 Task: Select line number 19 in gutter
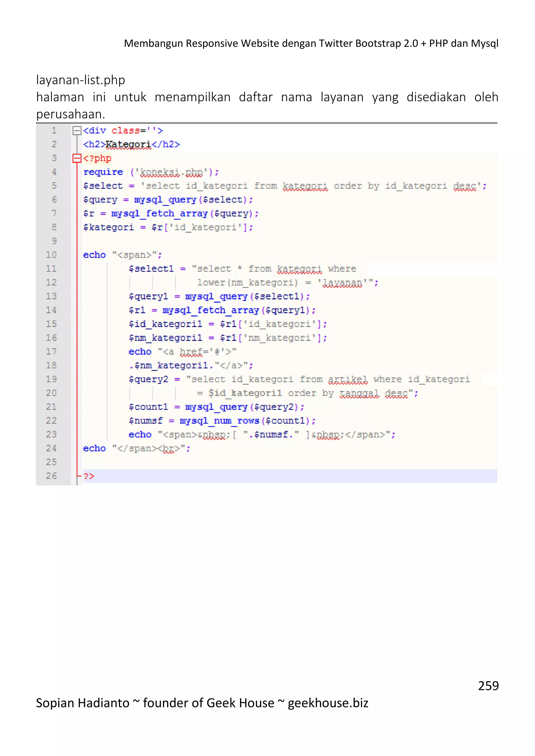(x=51, y=379)
